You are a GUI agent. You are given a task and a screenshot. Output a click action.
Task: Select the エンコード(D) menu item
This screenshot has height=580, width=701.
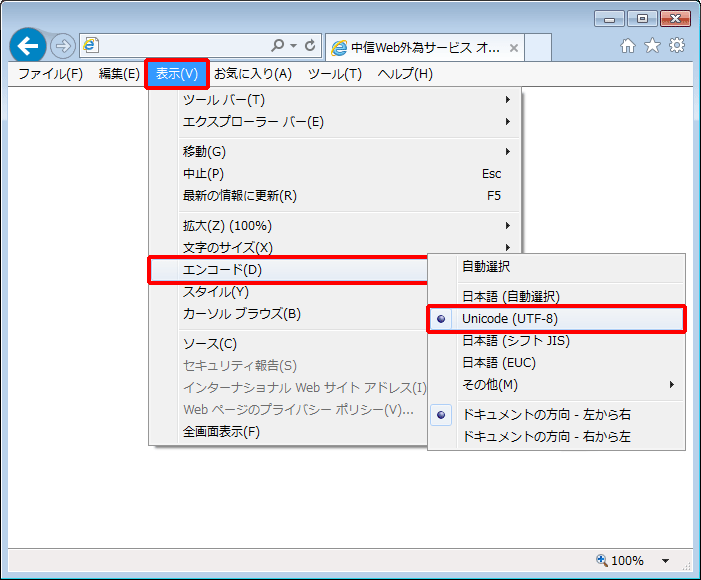click(288, 270)
